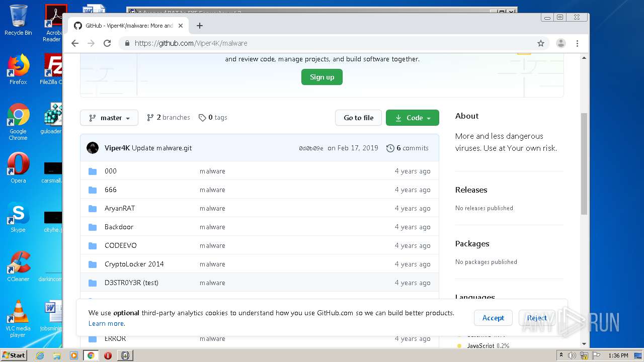
Task: Open the 666 folder
Action: tap(111, 190)
